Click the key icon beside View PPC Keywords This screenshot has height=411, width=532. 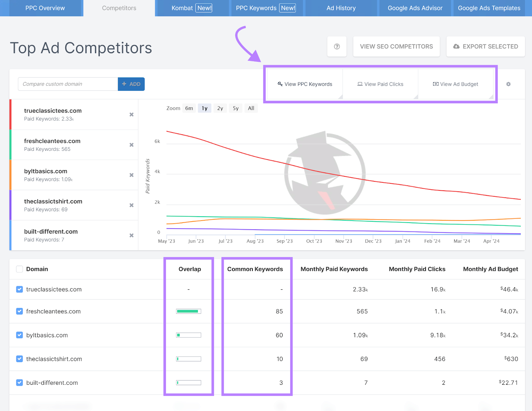click(280, 84)
